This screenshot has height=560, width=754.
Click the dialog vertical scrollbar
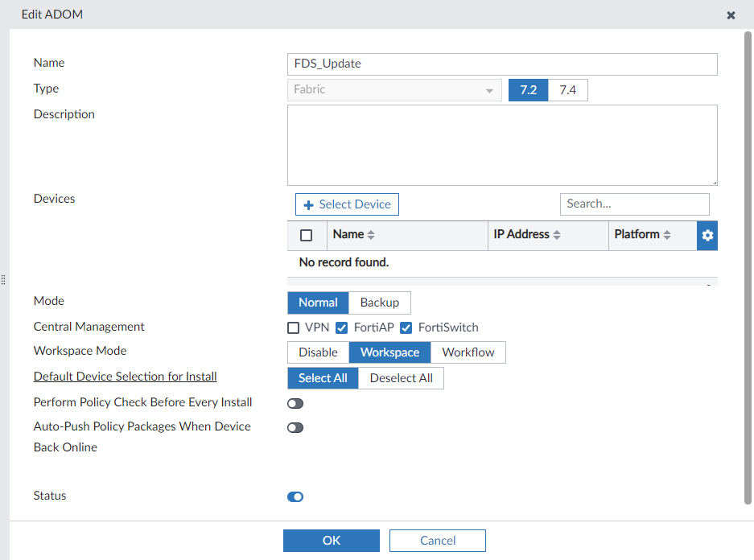click(748, 268)
